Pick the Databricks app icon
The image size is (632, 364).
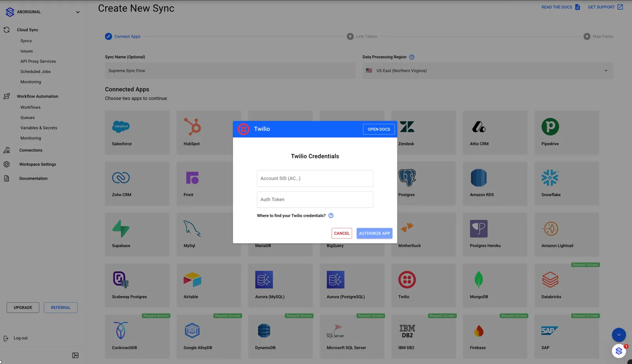(x=550, y=280)
